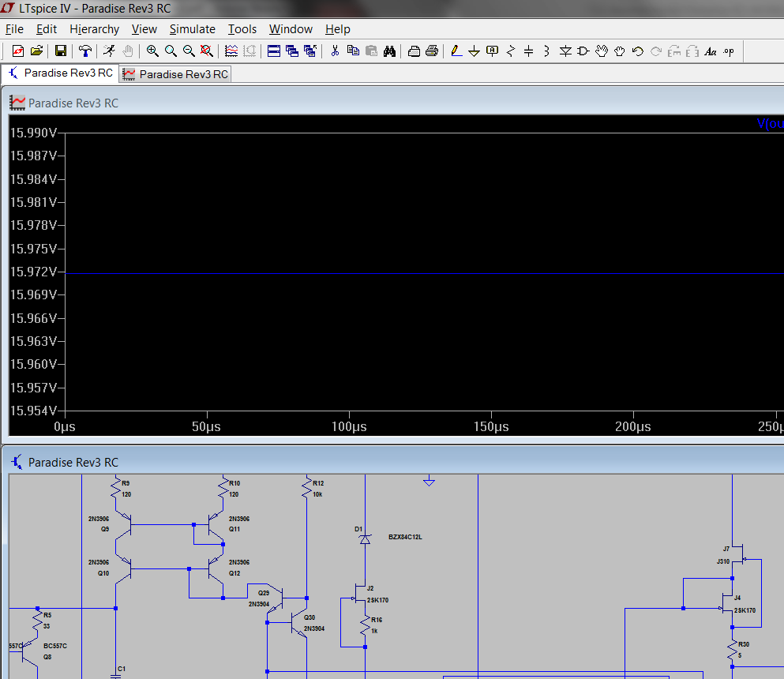Select the Place Diode tool
The height and width of the screenshot is (679, 784).
565,51
